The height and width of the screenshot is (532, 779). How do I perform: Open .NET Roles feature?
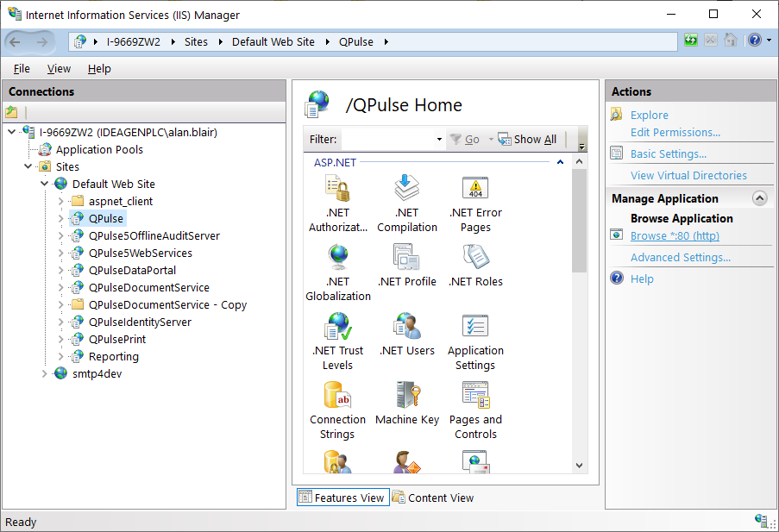pos(475,266)
